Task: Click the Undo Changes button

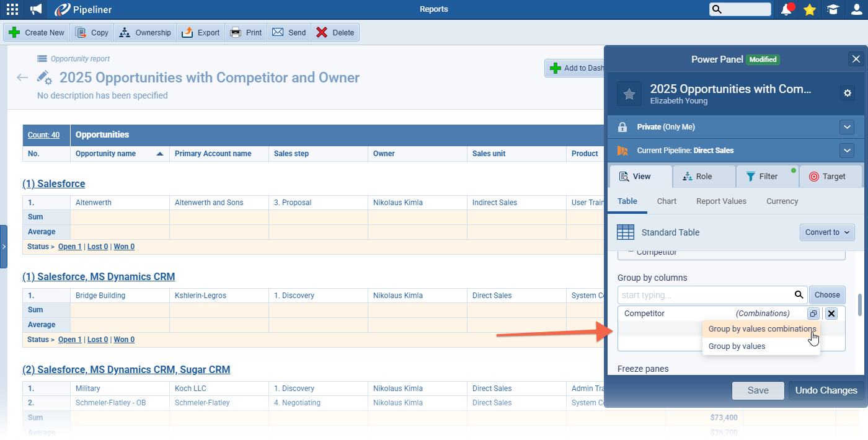Action: (826, 390)
